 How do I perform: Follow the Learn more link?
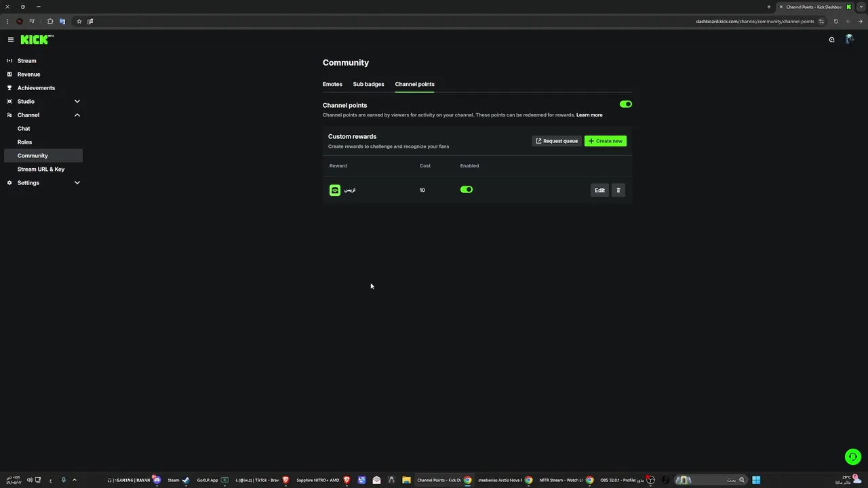pos(589,115)
